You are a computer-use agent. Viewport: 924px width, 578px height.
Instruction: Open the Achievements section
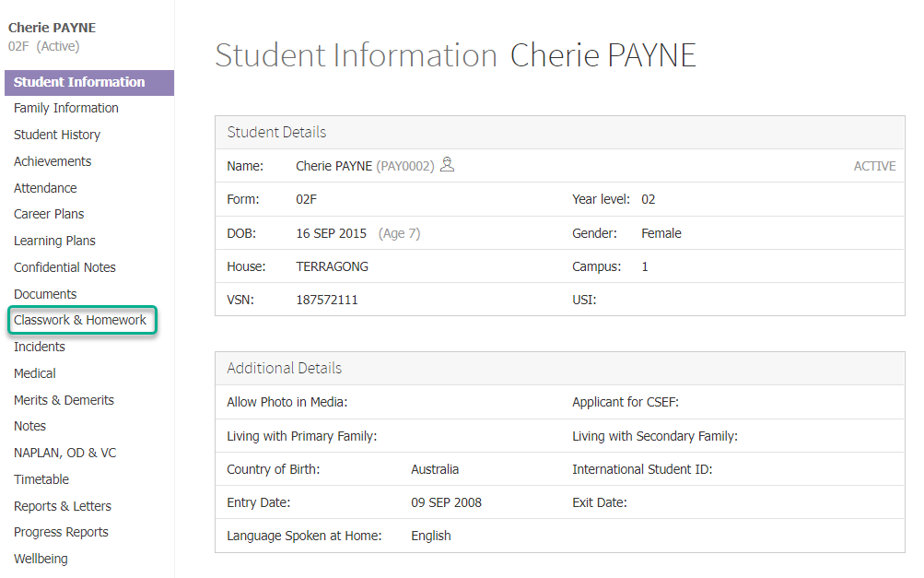pyautogui.click(x=52, y=160)
